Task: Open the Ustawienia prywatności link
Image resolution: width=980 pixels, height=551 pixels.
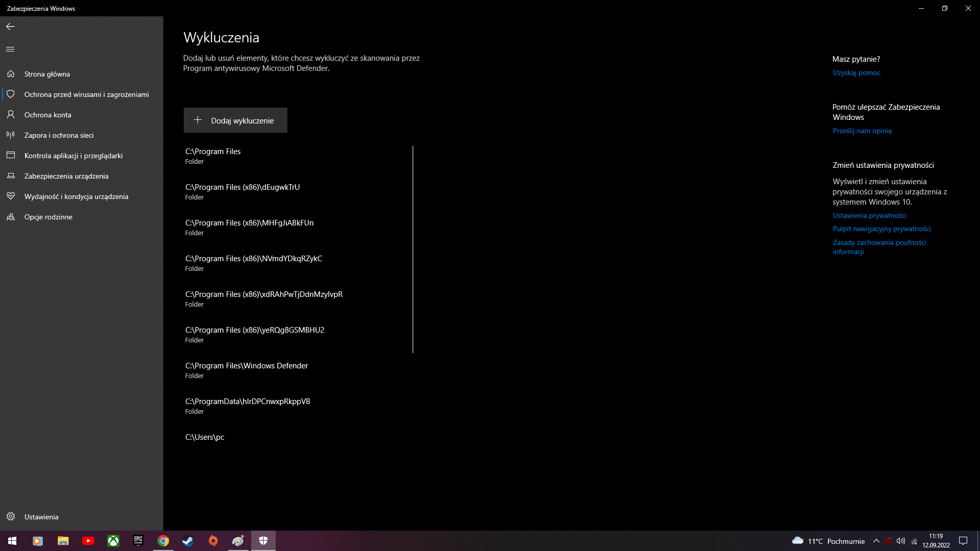Action: click(870, 216)
